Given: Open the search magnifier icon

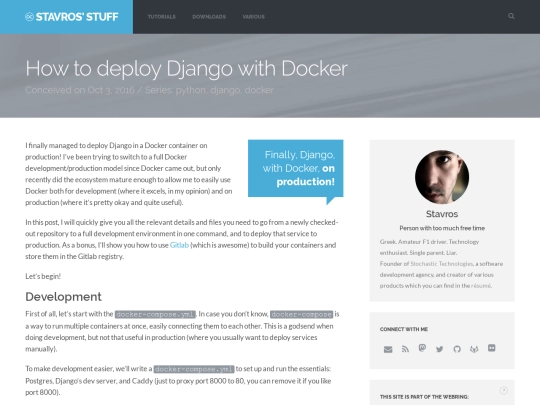Looking at the screenshot, I should click(x=511, y=16).
